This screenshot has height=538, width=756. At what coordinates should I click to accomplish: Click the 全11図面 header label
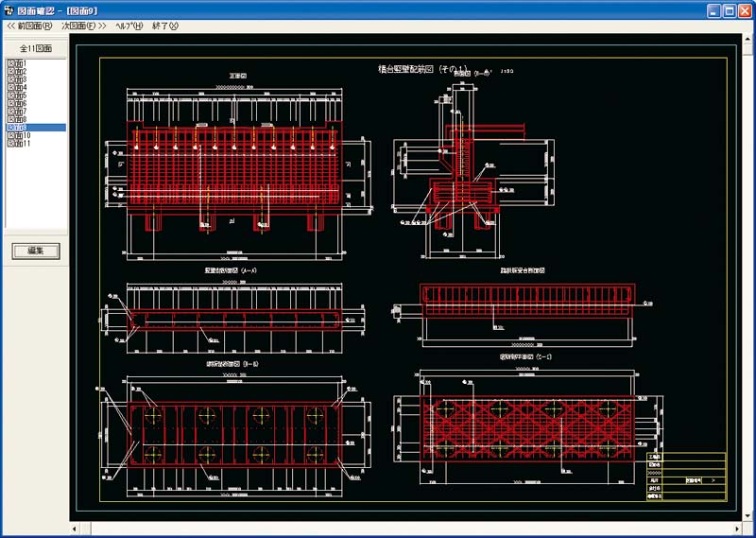click(x=36, y=48)
